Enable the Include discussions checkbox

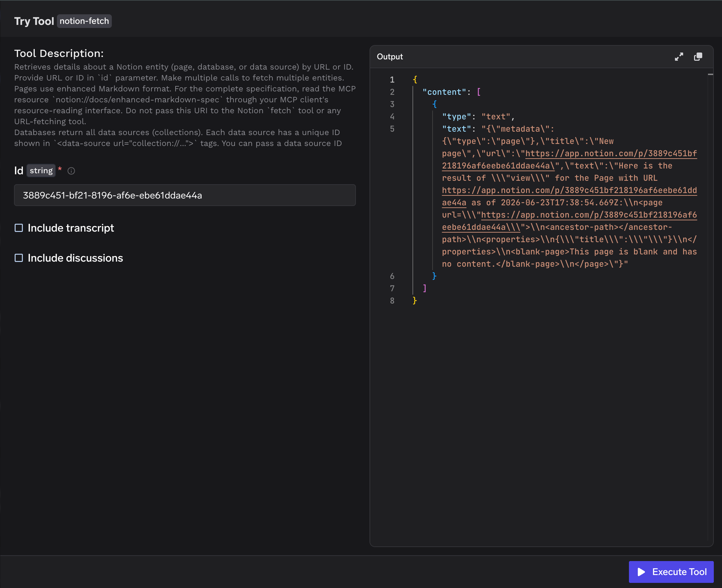tap(19, 258)
